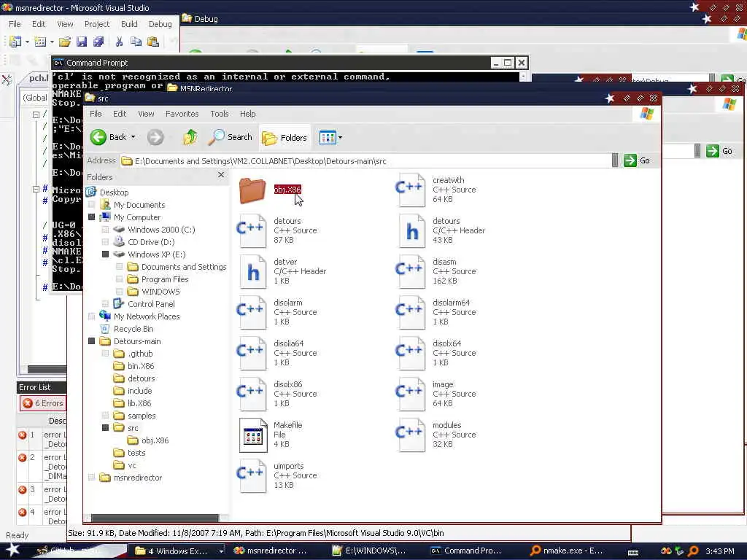Open Search in src Explorer toolbar
The width and height of the screenshot is (747, 560).
tap(230, 137)
